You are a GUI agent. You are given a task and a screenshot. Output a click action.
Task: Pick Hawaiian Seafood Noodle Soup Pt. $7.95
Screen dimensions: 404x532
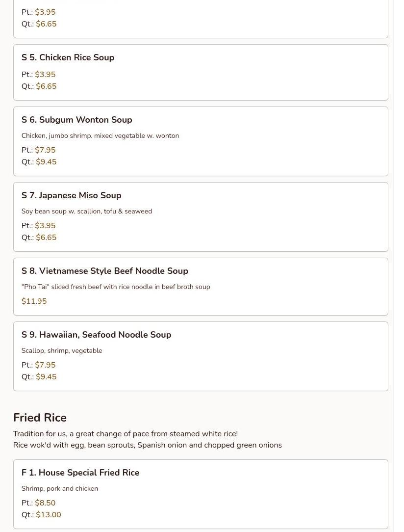click(x=45, y=365)
